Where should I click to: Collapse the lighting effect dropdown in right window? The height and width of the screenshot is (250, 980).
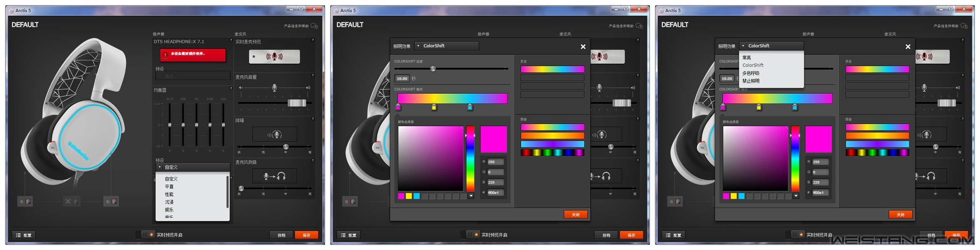point(771,46)
